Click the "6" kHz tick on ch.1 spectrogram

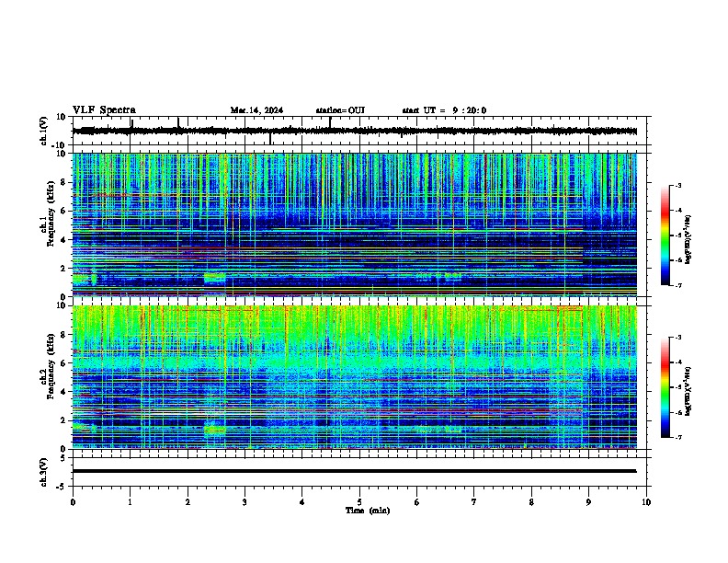click(63, 211)
